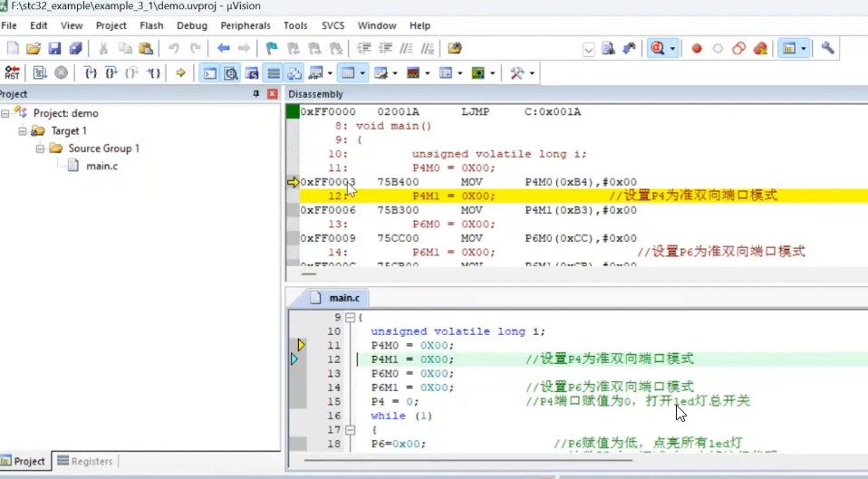Open the Analysis windows dropdown arrow

428,73
